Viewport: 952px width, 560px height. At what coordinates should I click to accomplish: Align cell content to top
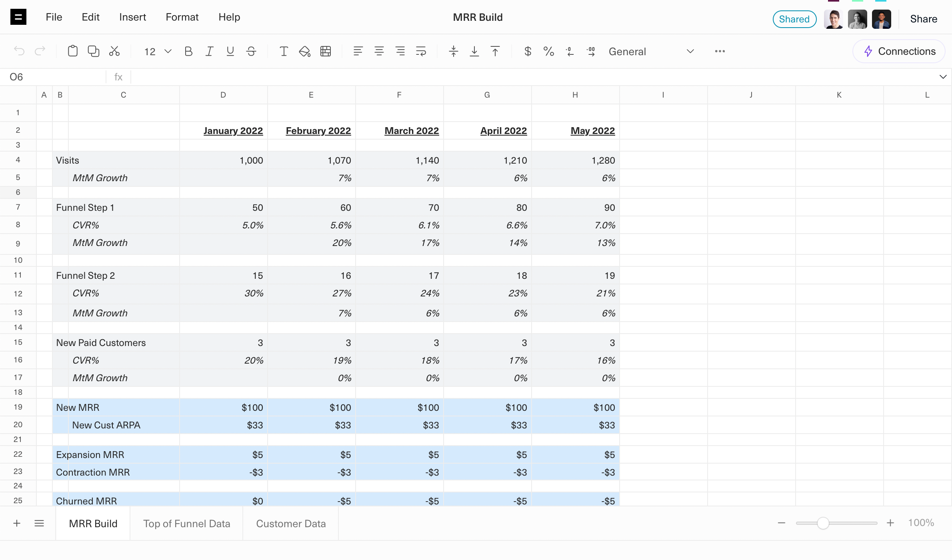click(495, 51)
